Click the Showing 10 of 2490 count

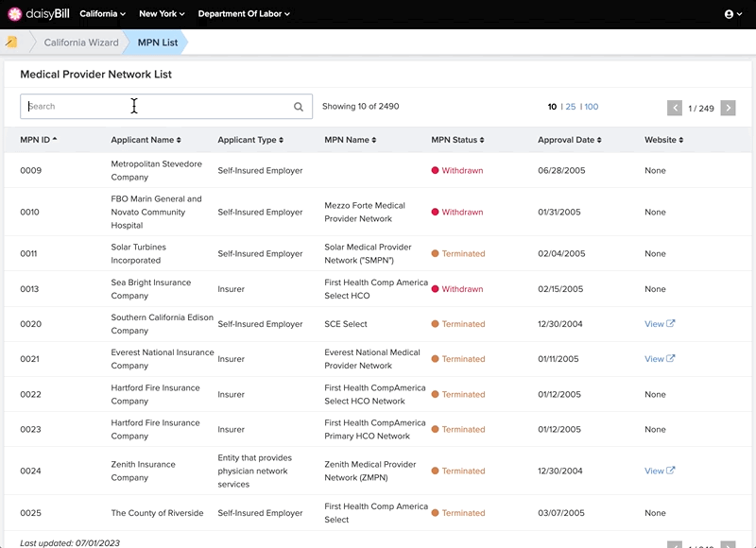(361, 107)
